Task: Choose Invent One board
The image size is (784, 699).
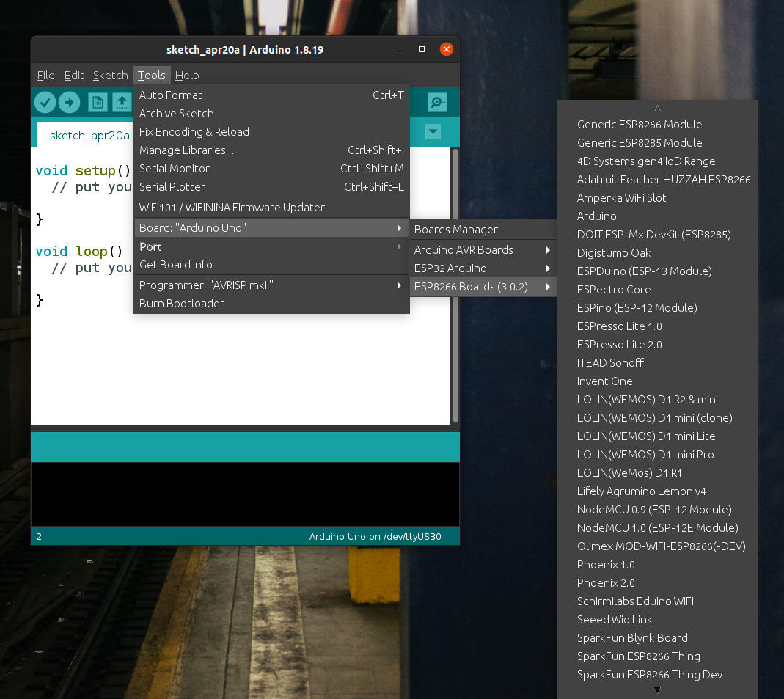Action: [658, 381]
